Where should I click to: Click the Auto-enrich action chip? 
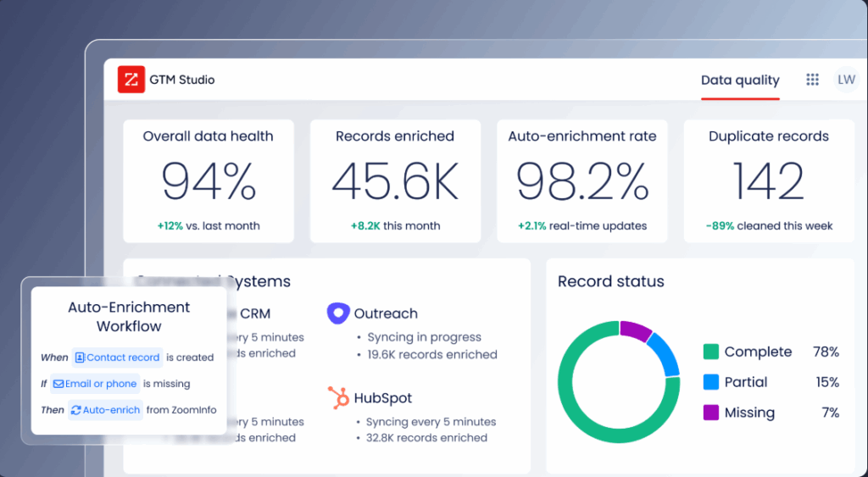click(105, 410)
